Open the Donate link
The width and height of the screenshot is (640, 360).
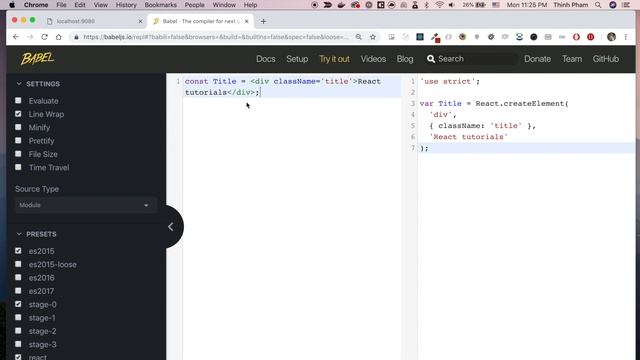(x=538, y=59)
